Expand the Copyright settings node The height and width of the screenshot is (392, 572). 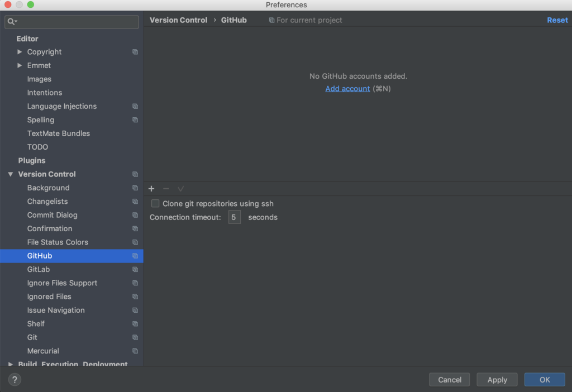20,52
